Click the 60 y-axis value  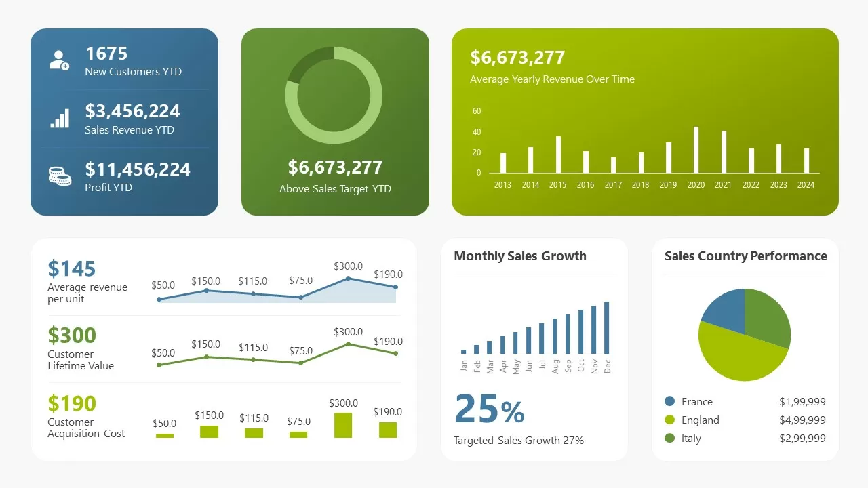477,111
